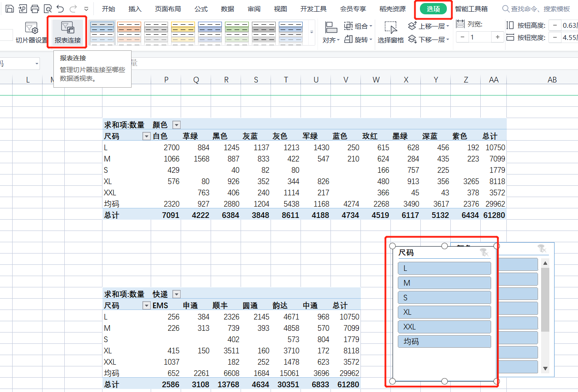
Task: Toggle the 均码 slicer button
Action: 444,342
